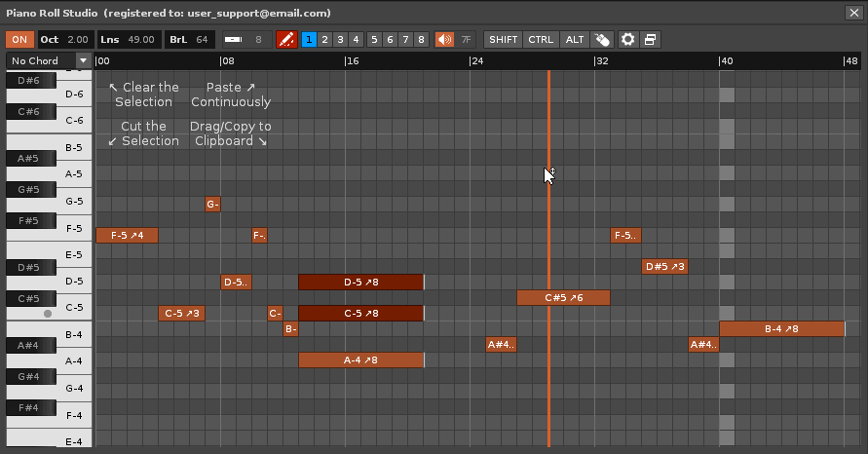Screen dimensions: 868x454
Task: Click the Cut the Selection hint
Action: [x=144, y=133]
